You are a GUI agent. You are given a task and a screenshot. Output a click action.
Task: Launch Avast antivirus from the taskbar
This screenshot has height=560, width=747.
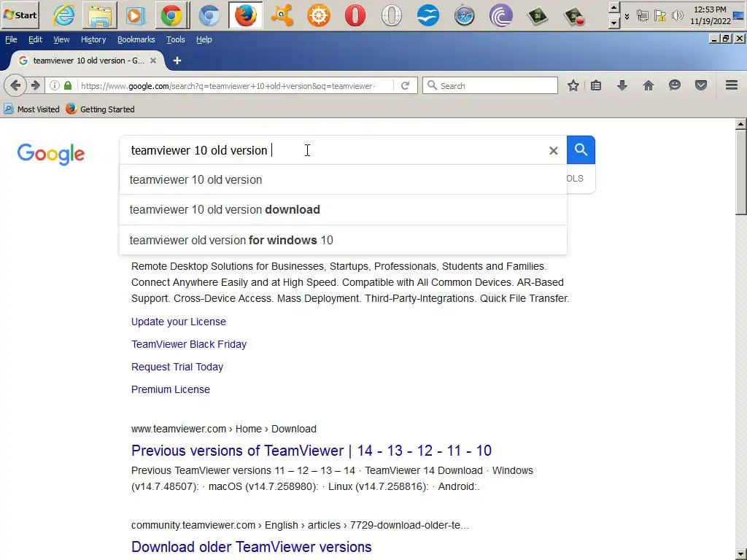pos(282,15)
